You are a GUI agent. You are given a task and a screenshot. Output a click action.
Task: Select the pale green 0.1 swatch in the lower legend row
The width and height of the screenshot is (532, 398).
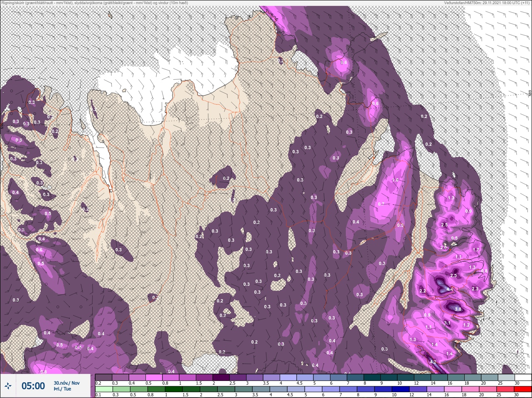click(103, 389)
